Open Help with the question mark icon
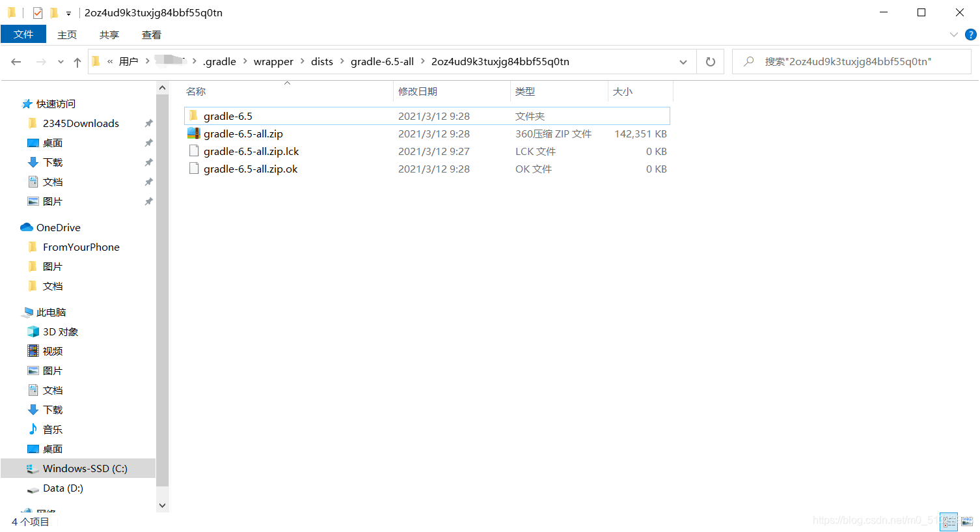 (x=970, y=35)
